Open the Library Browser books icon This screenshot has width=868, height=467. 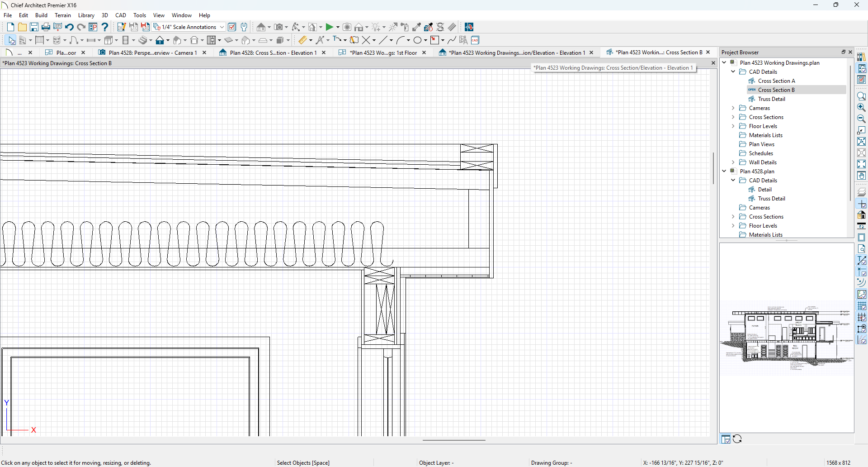point(862,57)
